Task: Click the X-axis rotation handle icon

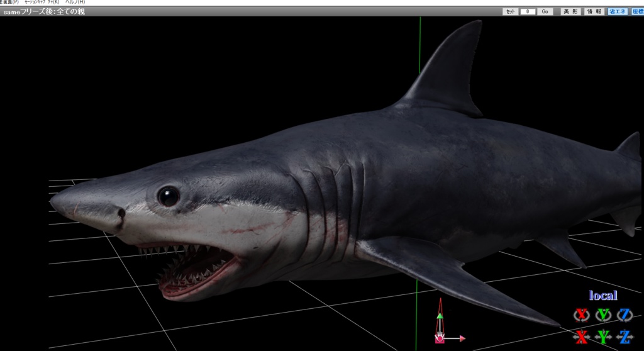Action: tap(581, 315)
